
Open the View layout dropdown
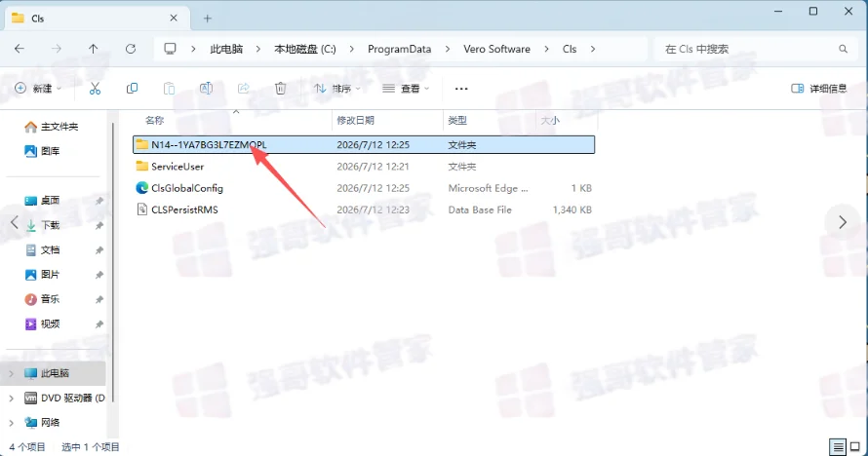406,89
